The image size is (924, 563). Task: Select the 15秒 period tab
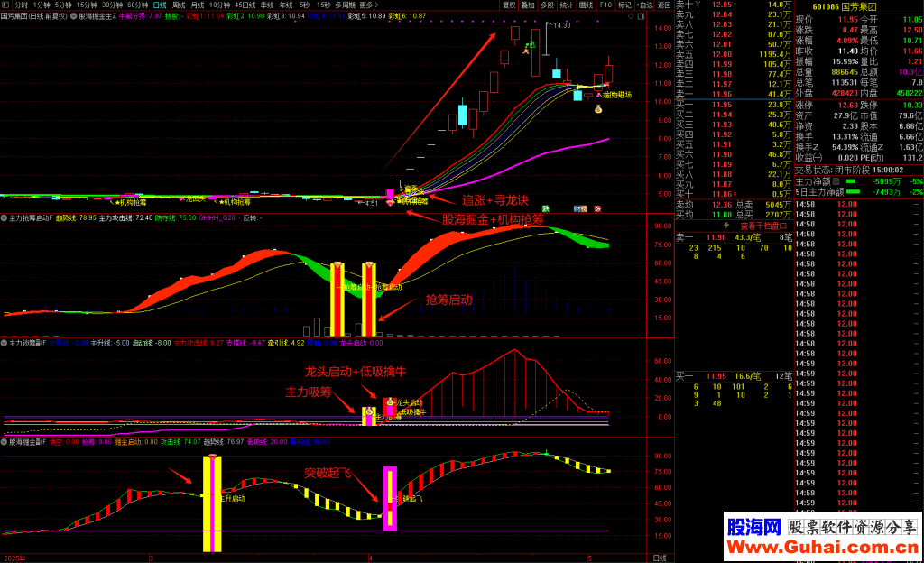(324, 5)
